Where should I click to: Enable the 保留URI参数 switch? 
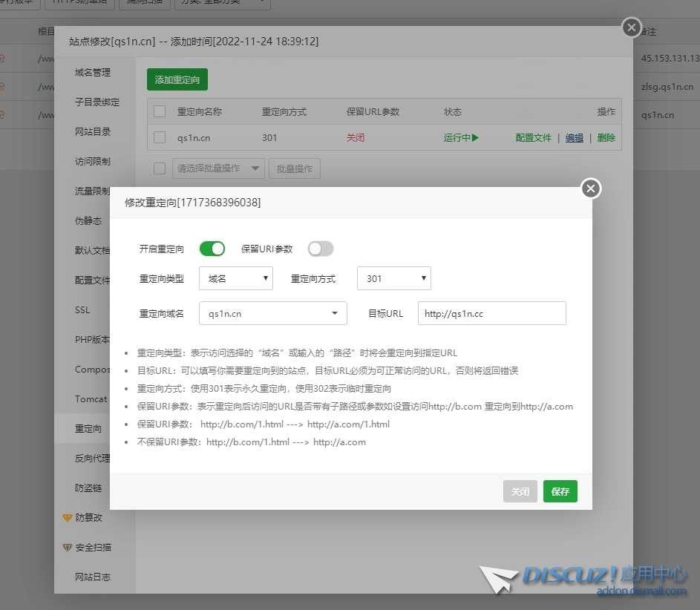coord(321,249)
